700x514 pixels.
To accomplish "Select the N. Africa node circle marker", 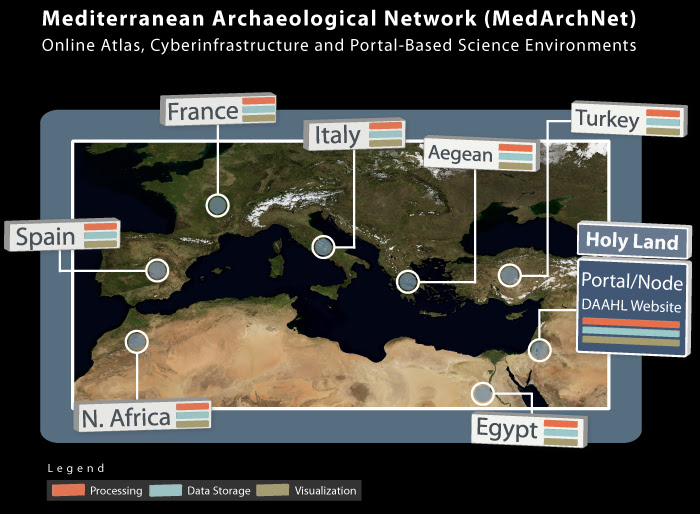I will [x=137, y=342].
